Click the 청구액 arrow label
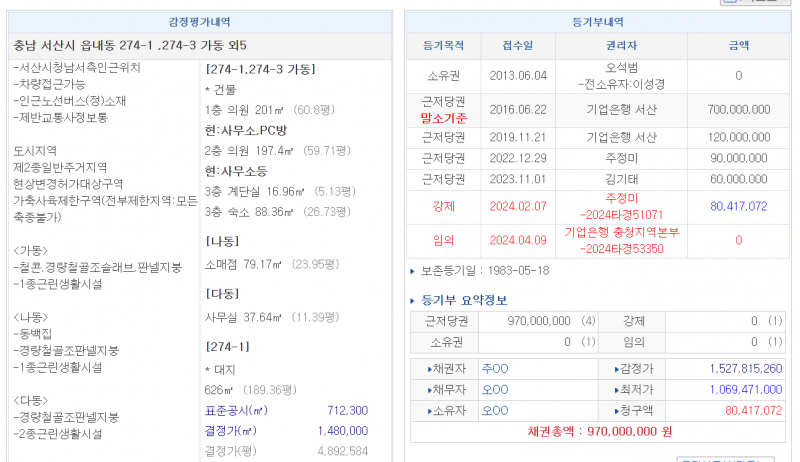This screenshot has width=800, height=462. click(632, 410)
